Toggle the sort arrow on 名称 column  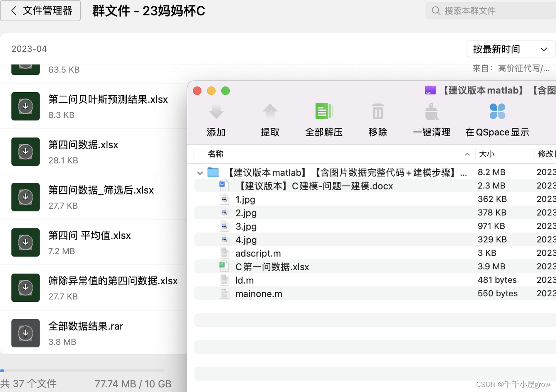[x=467, y=154]
